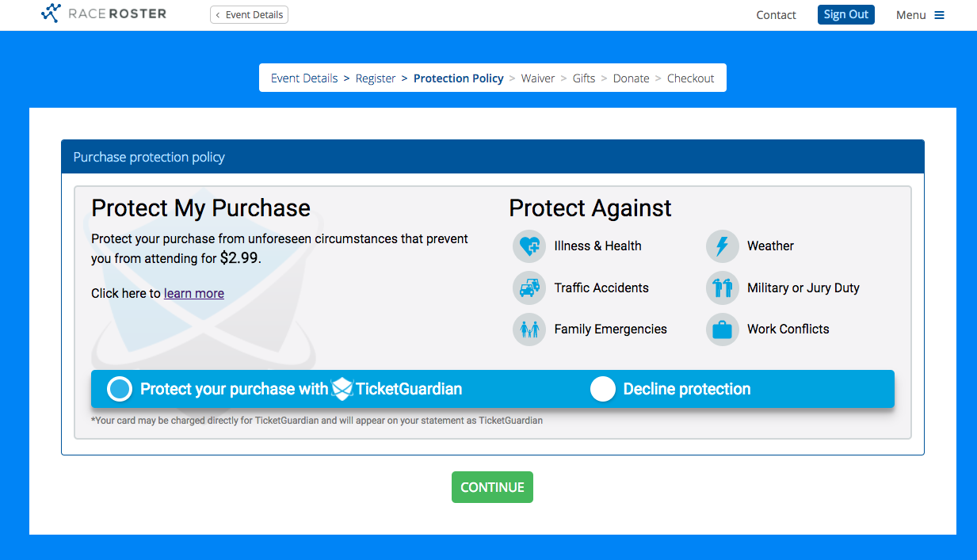Click the Protect Against heading
The width and height of the screenshot is (977, 560).
coord(590,208)
